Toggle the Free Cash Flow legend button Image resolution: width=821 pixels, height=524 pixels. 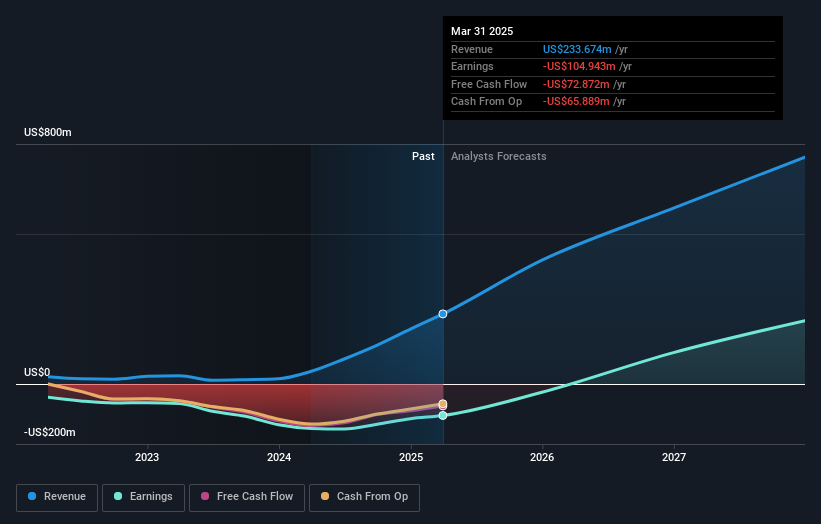click(x=247, y=497)
